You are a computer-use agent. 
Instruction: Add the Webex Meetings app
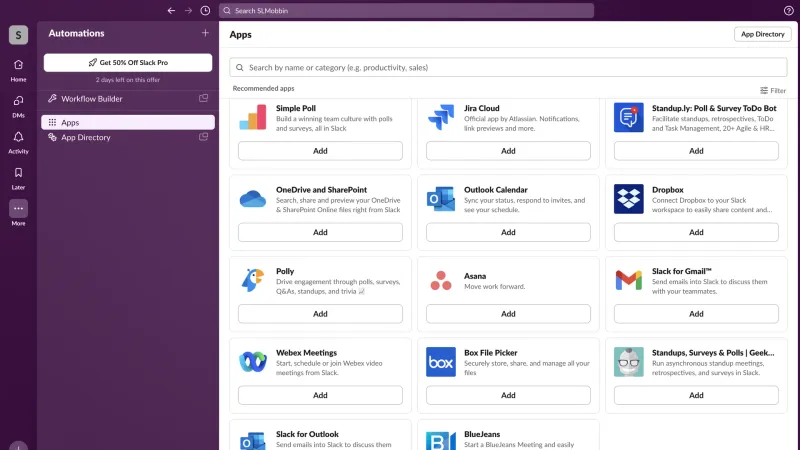click(x=320, y=395)
